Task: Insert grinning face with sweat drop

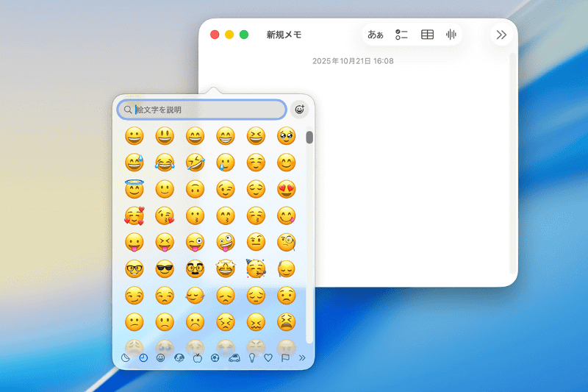Action: 135,163
